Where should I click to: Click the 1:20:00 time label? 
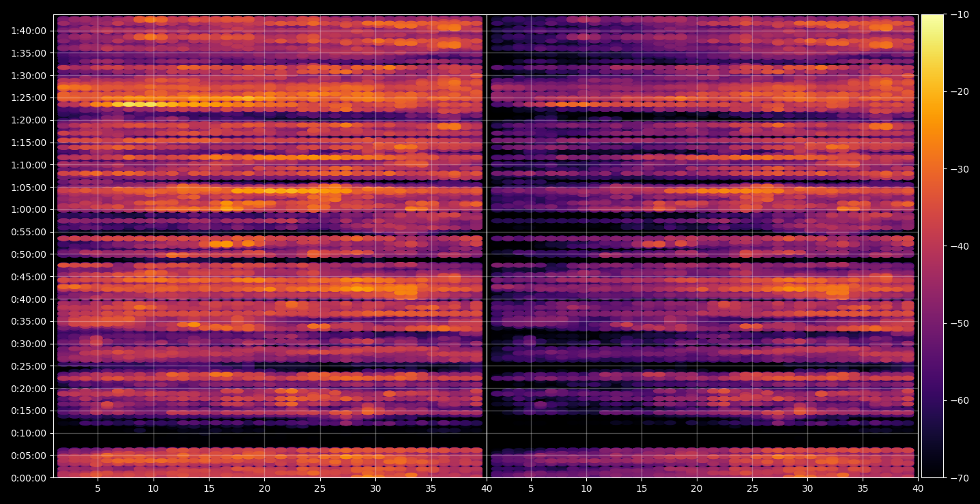[29, 120]
